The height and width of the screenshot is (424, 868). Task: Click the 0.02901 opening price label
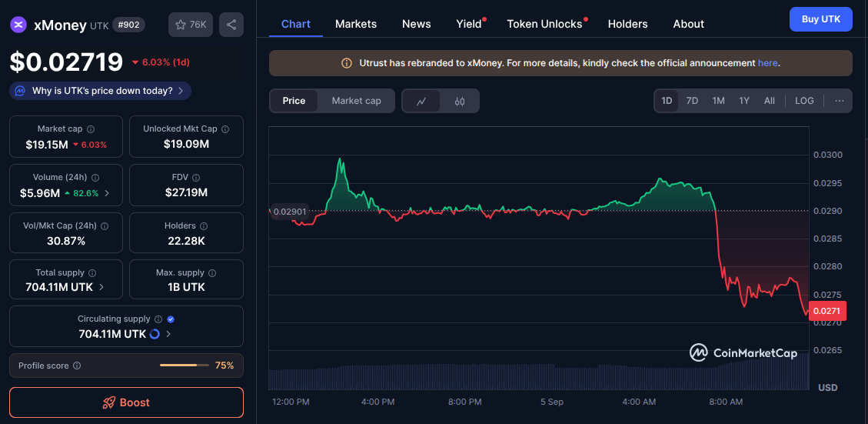click(x=288, y=211)
